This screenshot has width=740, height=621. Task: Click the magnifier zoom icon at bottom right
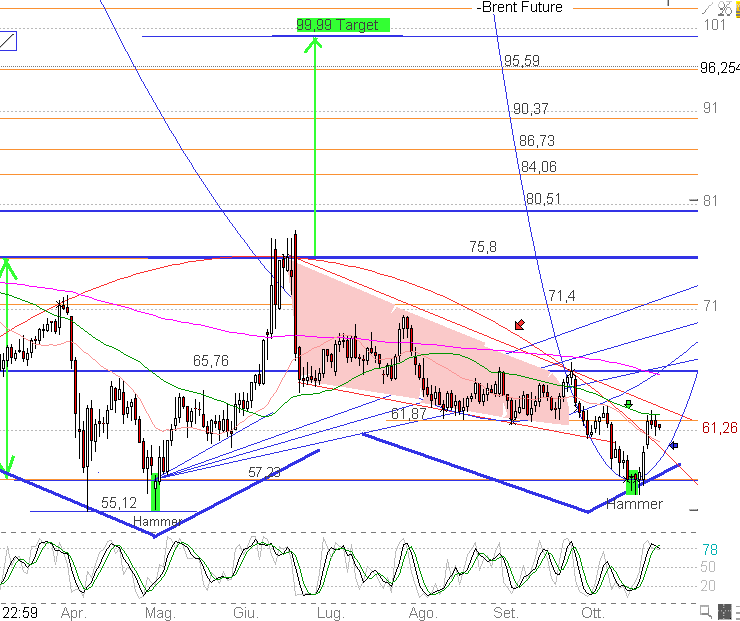706,610
